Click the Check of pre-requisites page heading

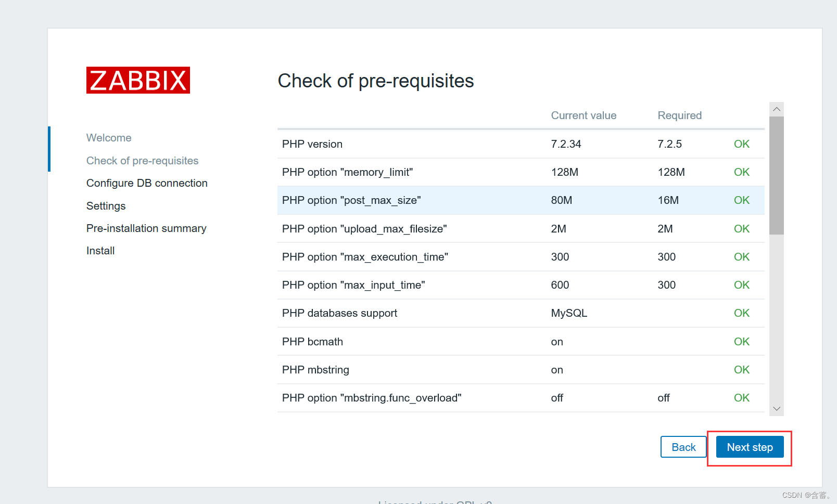tap(376, 81)
